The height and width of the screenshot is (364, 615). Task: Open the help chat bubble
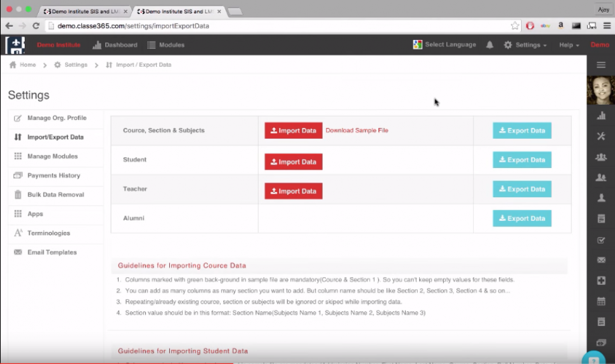tap(594, 358)
